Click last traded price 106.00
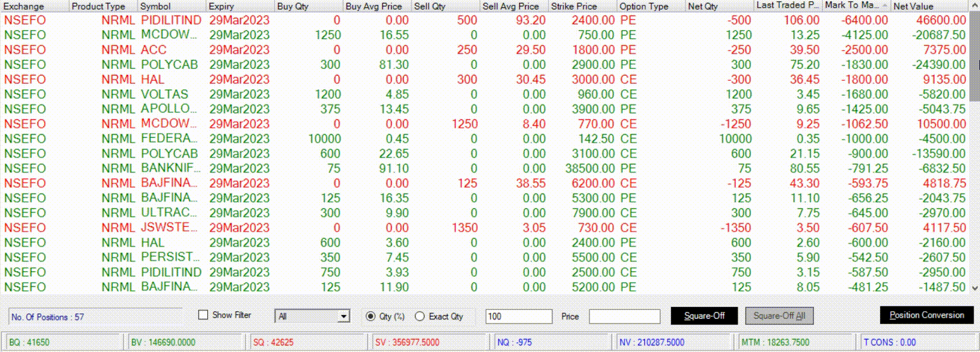 (801, 20)
